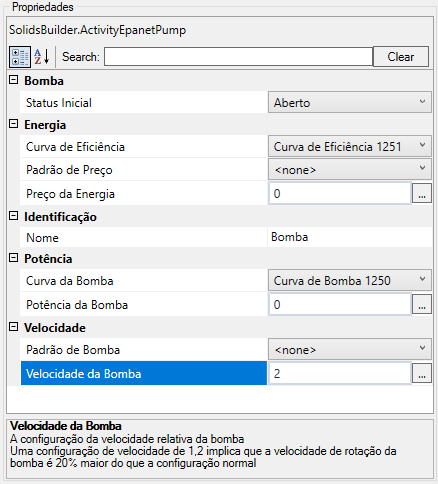The width and height of the screenshot is (438, 484).
Task: Open the Curva de Eficiência dropdown
Action: coord(350,147)
